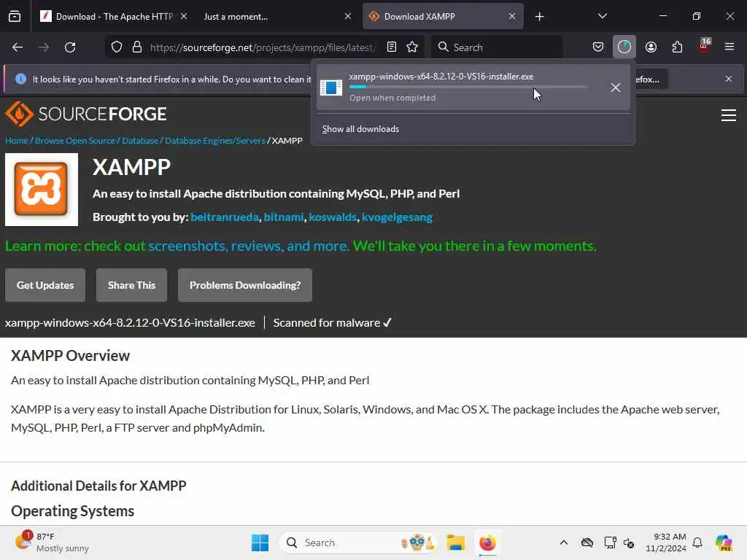Close the Just a moment tab

click(348, 17)
